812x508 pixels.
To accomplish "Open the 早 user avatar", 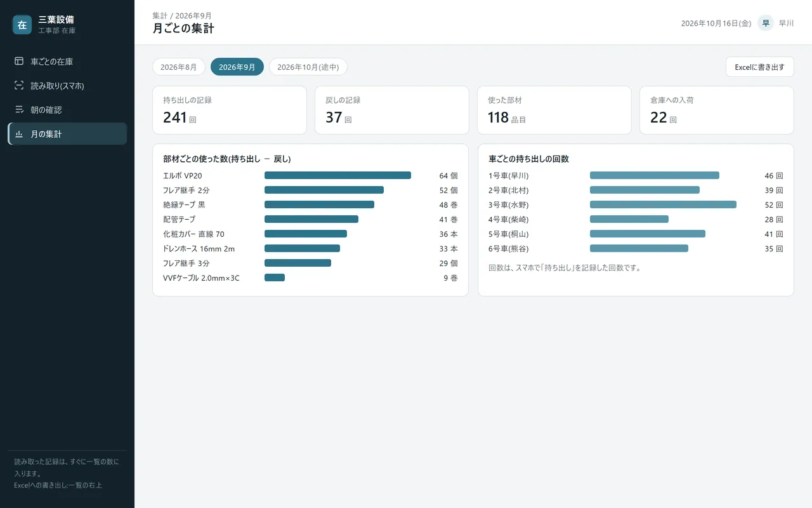I will click(766, 23).
